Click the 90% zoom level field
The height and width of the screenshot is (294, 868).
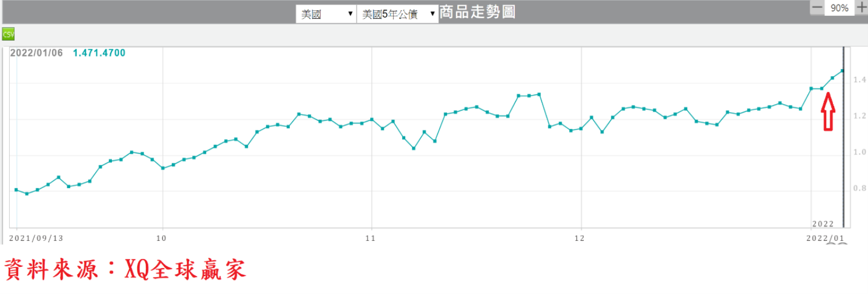coord(839,8)
